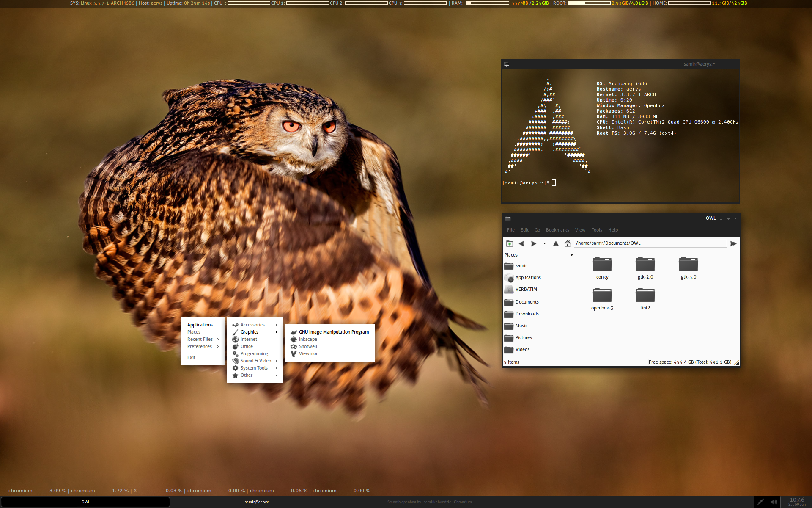
Task: Open the openbox-3 folder
Action: (602, 299)
